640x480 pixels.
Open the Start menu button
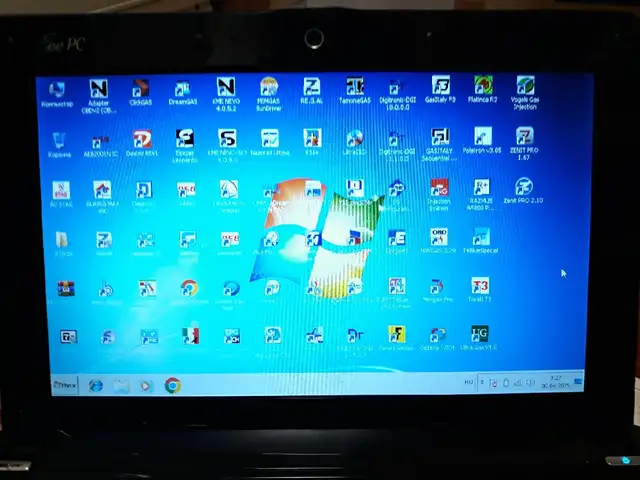pos(64,385)
